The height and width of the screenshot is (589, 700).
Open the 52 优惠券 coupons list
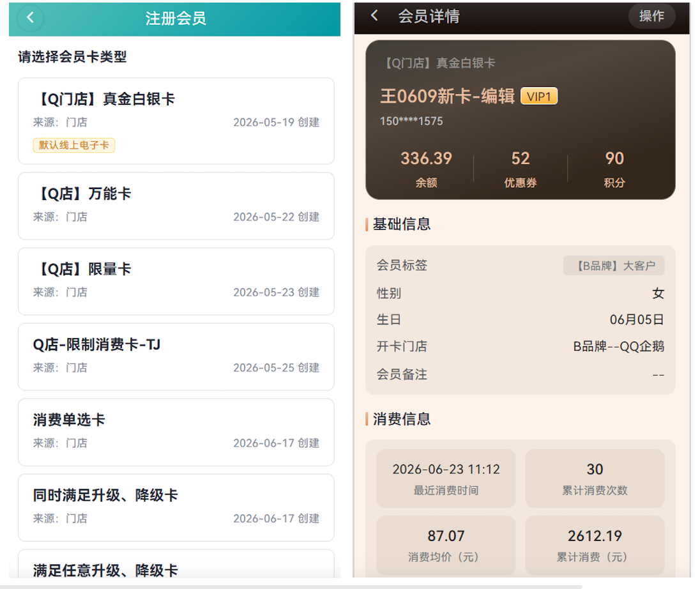(x=521, y=169)
